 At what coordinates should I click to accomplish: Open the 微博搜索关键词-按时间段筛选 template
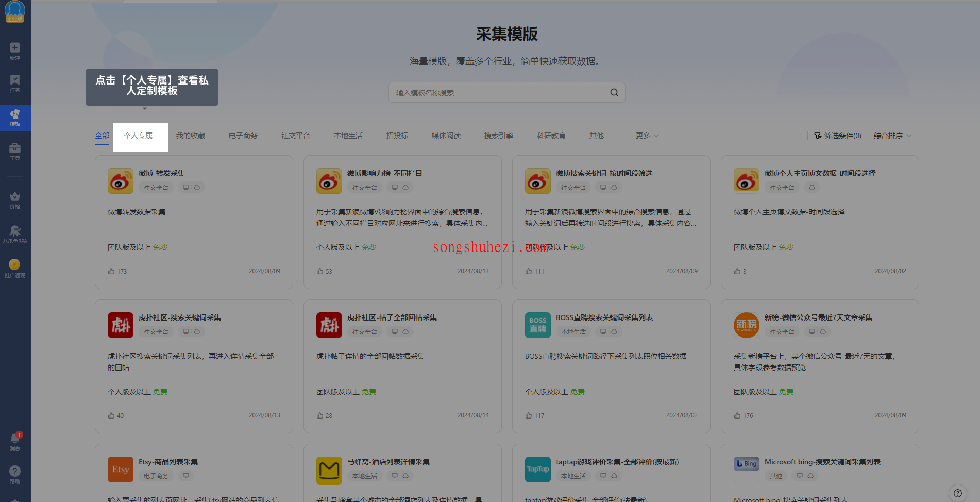(x=604, y=173)
